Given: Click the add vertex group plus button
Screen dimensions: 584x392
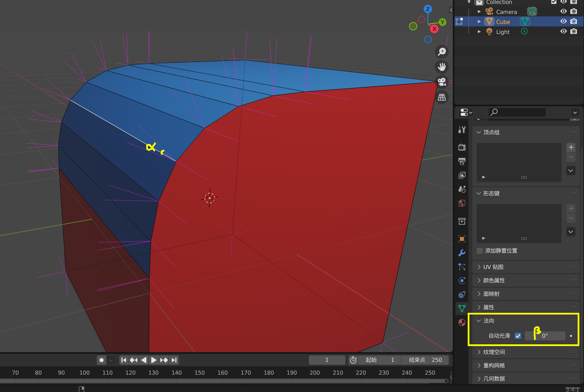Looking at the screenshot, I should [x=571, y=147].
